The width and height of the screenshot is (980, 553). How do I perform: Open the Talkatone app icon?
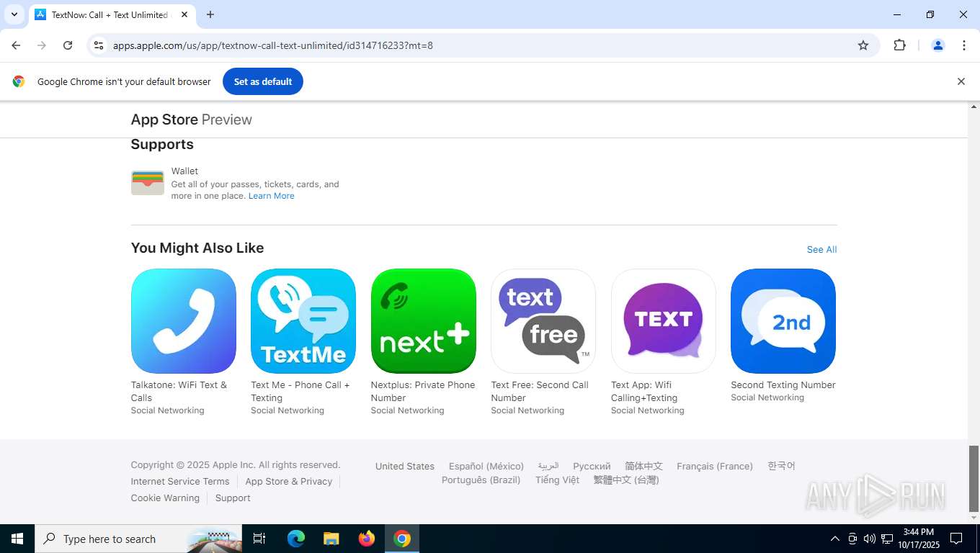[x=183, y=321]
